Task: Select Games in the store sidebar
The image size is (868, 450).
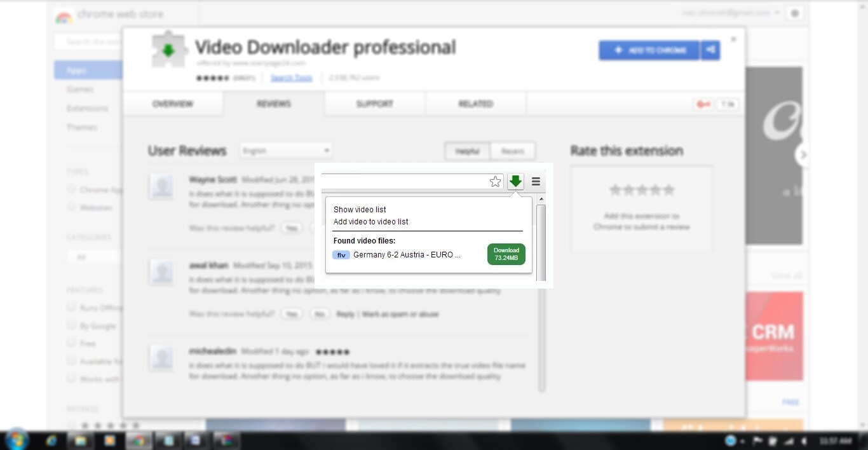Action: 80,90
